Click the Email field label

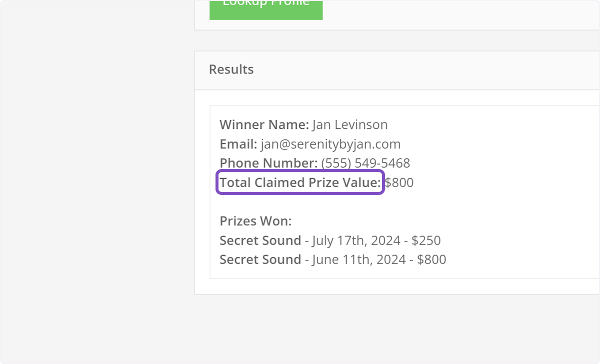(238, 144)
